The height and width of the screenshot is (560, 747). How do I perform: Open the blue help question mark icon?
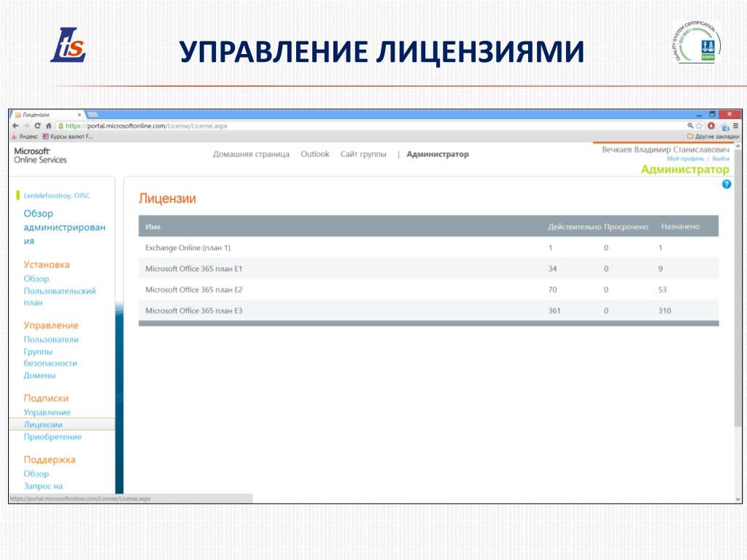(727, 184)
